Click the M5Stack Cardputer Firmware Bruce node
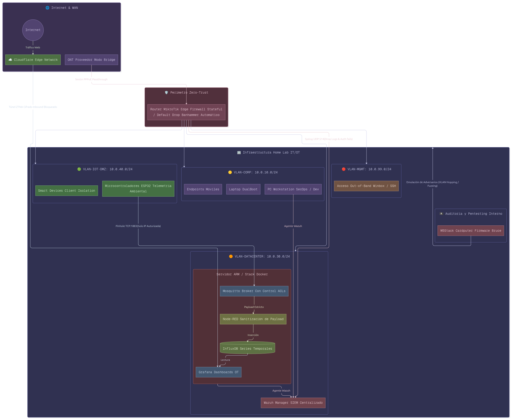This screenshot has width=512, height=420. (x=471, y=231)
